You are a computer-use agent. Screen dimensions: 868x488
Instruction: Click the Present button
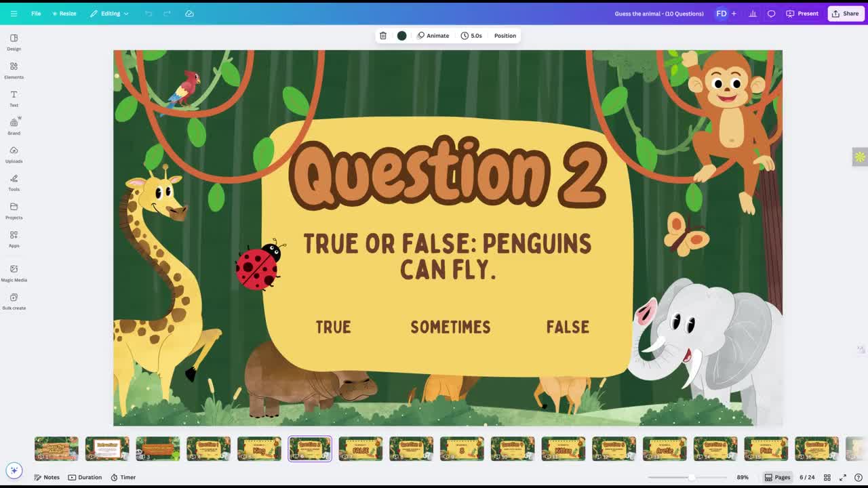point(802,14)
